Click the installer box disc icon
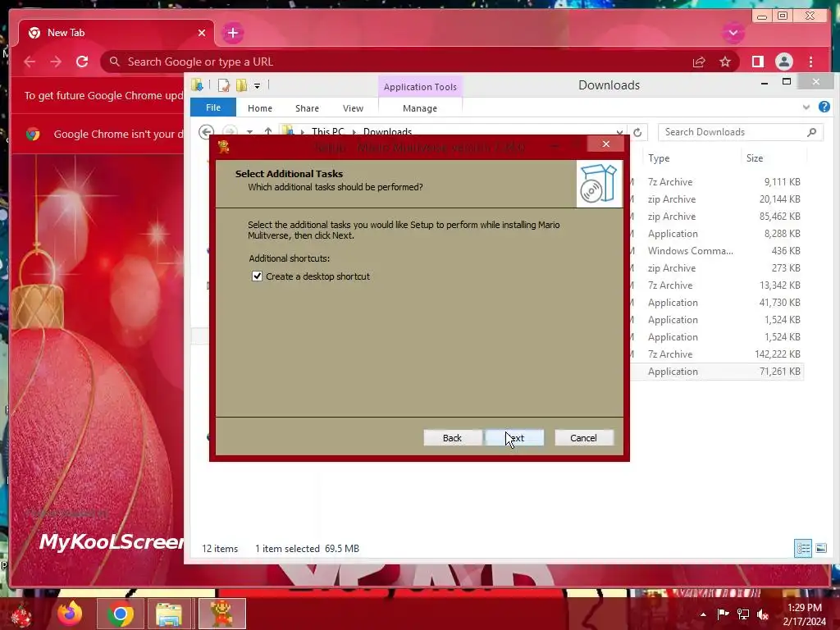Image resolution: width=840 pixels, height=630 pixels. click(x=599, y=184)
